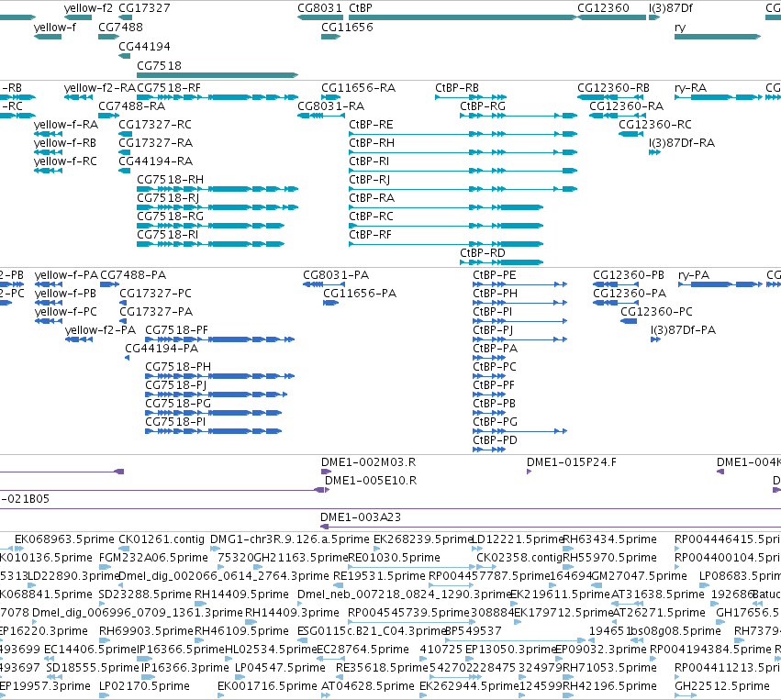Select protein CG44194-PA
781x700 pixels.
click(127, 358)
